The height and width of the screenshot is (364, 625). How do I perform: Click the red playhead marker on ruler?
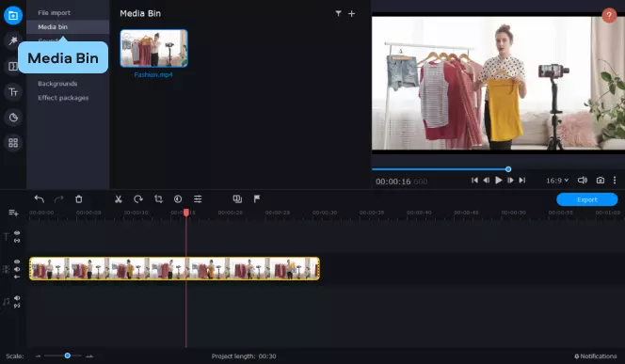coord(186,214)
